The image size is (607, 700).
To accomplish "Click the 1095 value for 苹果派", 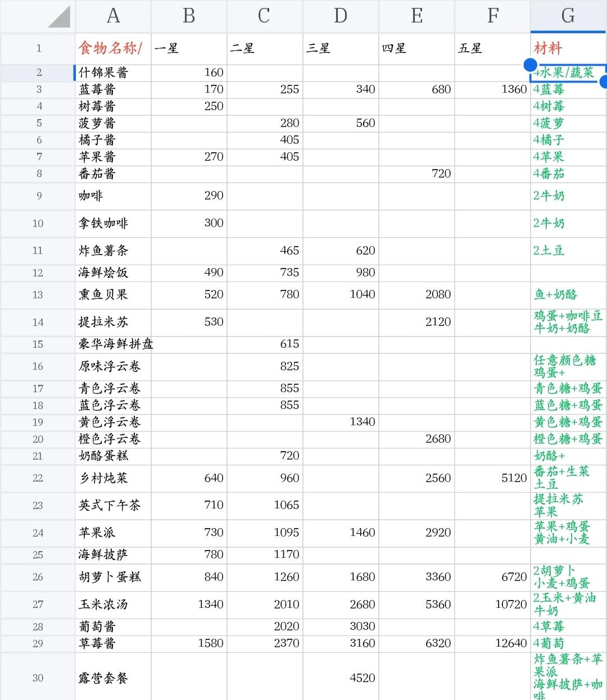I will (x=265, y=533).
